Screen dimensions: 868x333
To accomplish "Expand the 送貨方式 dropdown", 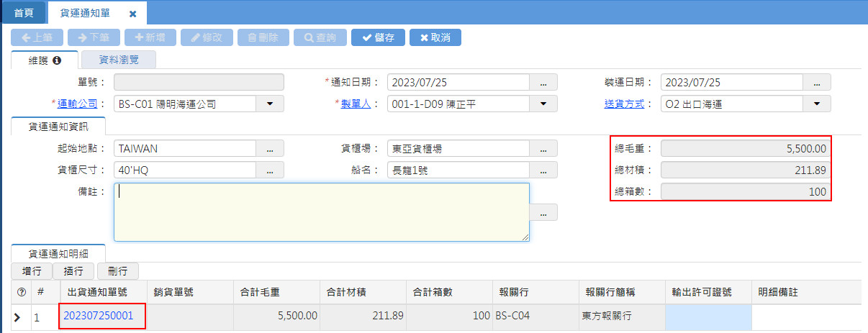I will tap(817, 104).
